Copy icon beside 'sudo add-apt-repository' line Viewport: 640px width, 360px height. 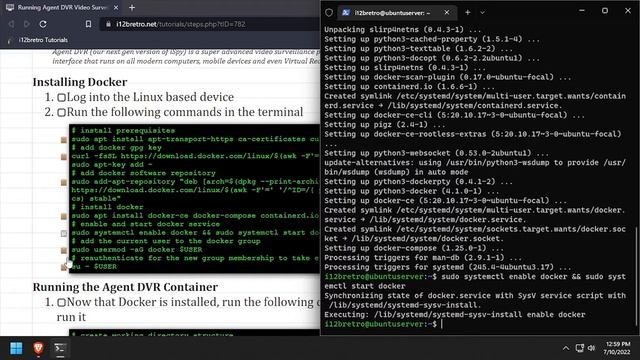[64, 182]
